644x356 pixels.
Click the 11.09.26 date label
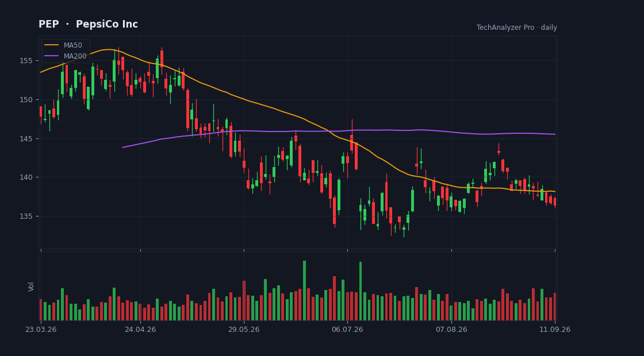click(x=555, y=330)
